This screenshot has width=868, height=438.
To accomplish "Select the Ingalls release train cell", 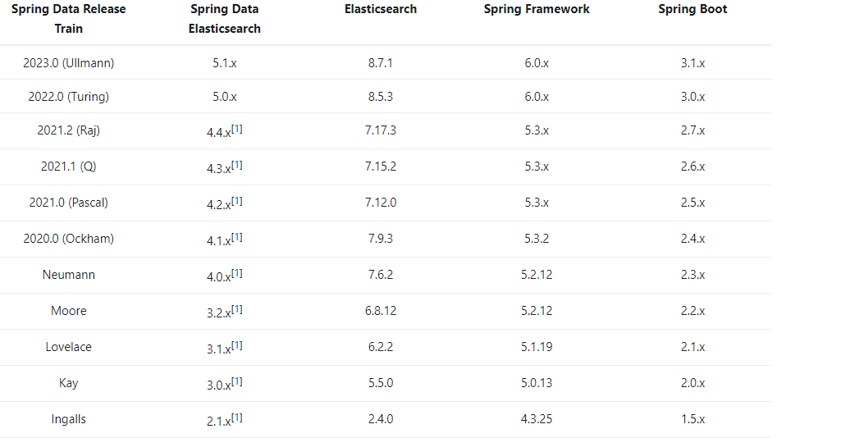I will pyautogui.click(x=69, y=419).
